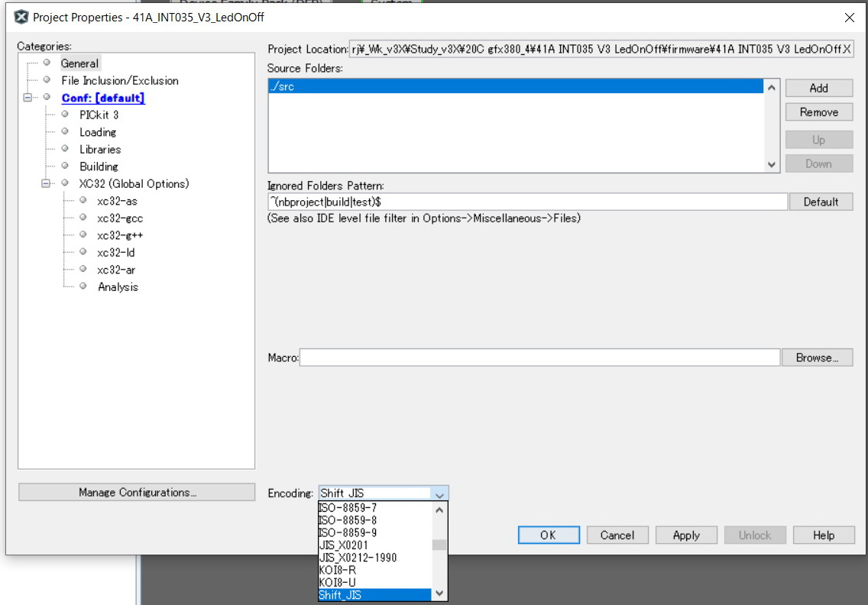Choose KOI8-R encoding option
Viewport: 868px width, 605px height.
[x=337, y=570]
